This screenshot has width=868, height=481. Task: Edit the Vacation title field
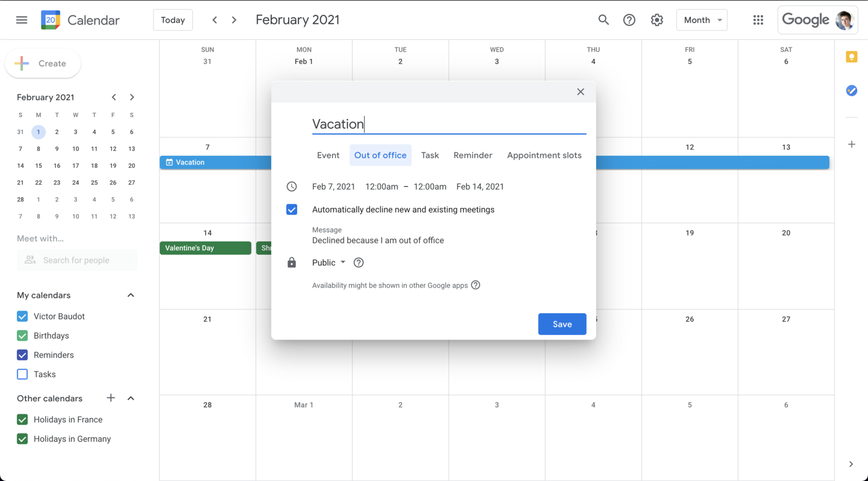[449, 124]
